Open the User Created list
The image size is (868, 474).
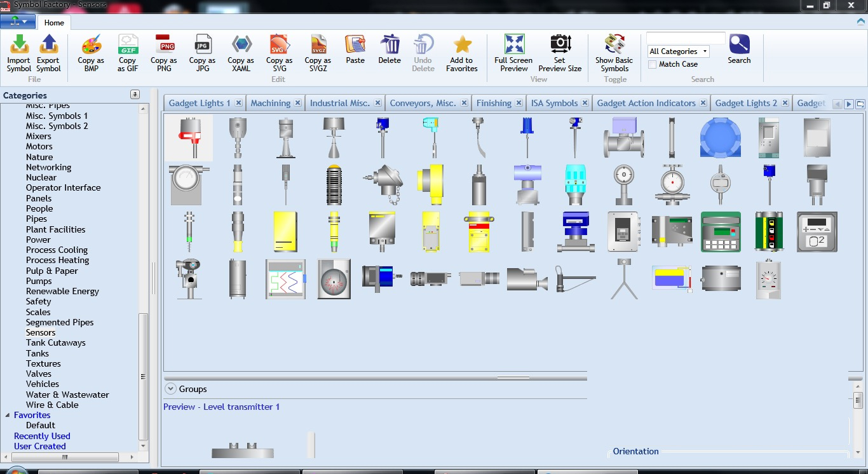[40, 446]
